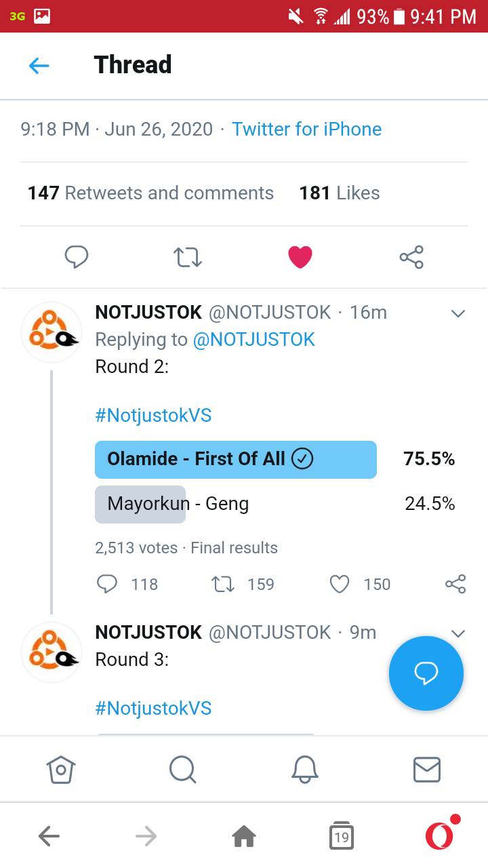The width and height of the screenshot is (488, 868).
Task: Retweet the main tweet
Action: coord(188,257)
